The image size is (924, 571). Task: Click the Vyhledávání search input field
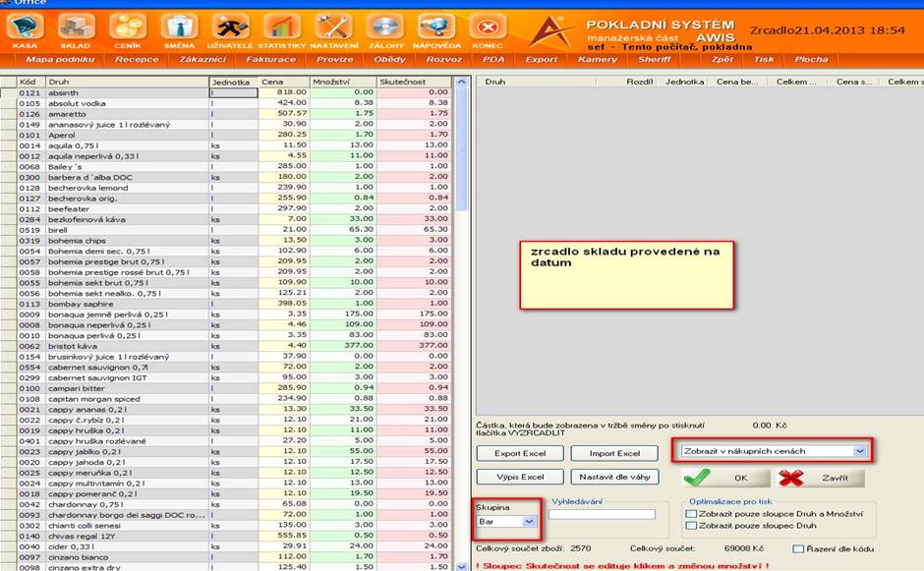pyautogui.click(x=602, y=514)
